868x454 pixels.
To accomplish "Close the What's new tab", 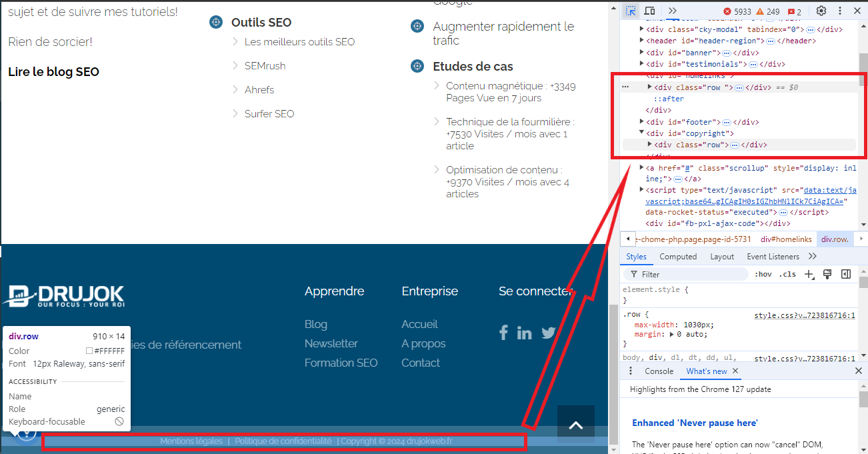I will click(x=735, y=371).
